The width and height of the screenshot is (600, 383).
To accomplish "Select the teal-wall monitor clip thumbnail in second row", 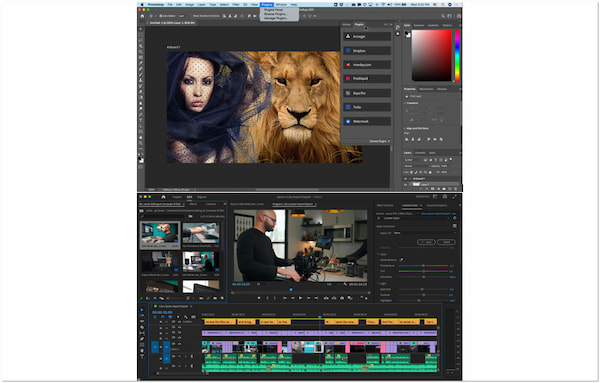I will click(x=201, y=262).
